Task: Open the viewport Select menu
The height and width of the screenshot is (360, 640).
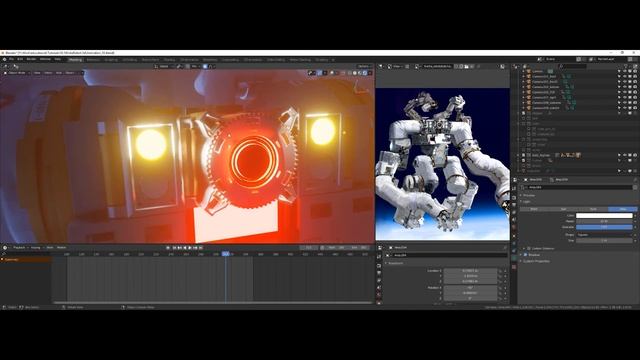Action: point(48,73)
